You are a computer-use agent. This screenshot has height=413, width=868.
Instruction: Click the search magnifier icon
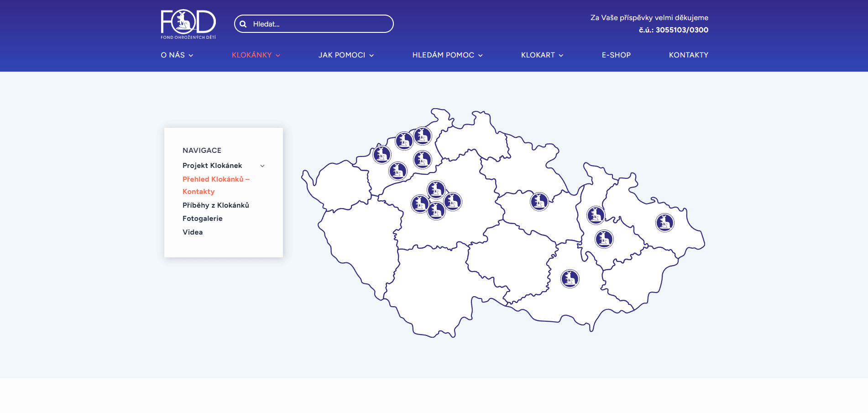click(x=243, y=24)
